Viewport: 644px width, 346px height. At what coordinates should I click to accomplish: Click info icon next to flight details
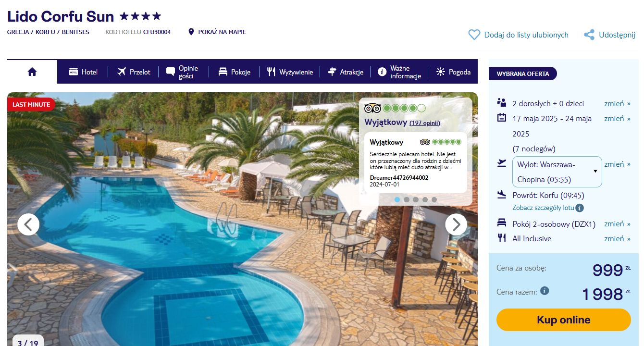tap(580, 208)
